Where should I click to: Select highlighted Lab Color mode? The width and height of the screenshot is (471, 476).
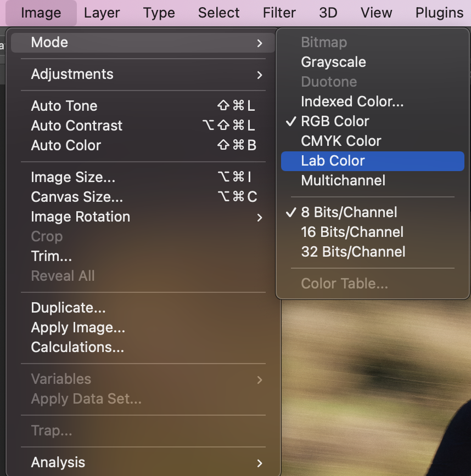[373, 161]
